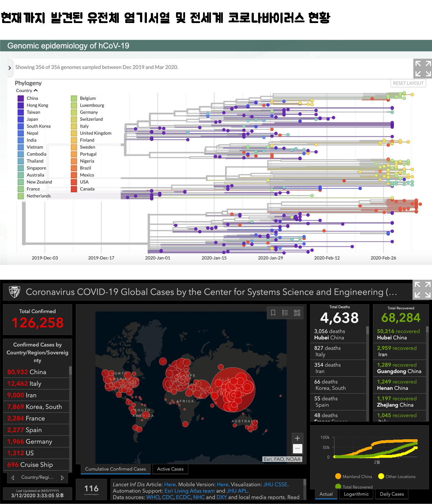The width and height of the screenshot is (432, 504).
Task: Select Korea, South confirmed cases row
Action: click(36, 407)
